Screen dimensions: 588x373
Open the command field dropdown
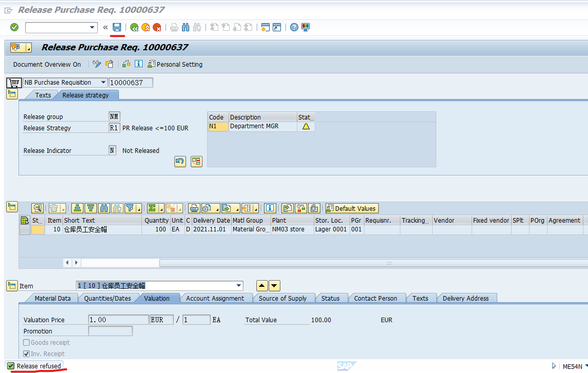pos(92,27)
